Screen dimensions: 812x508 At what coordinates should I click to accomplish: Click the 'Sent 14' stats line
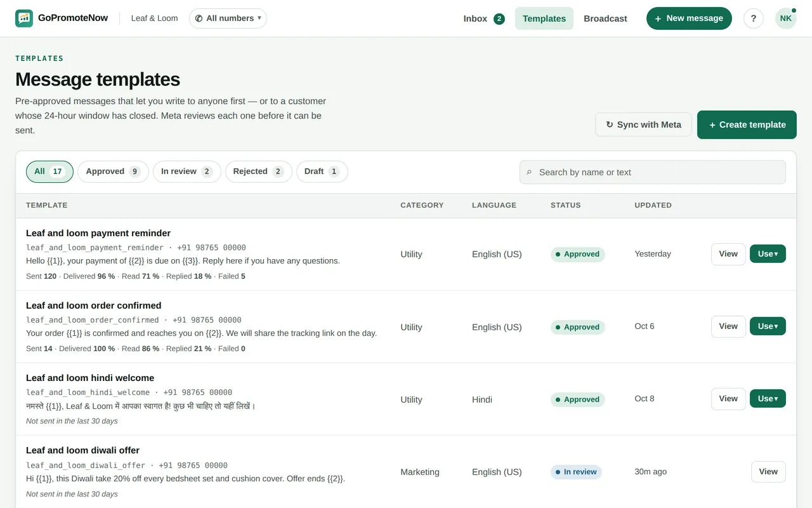[x=136, y=349]
